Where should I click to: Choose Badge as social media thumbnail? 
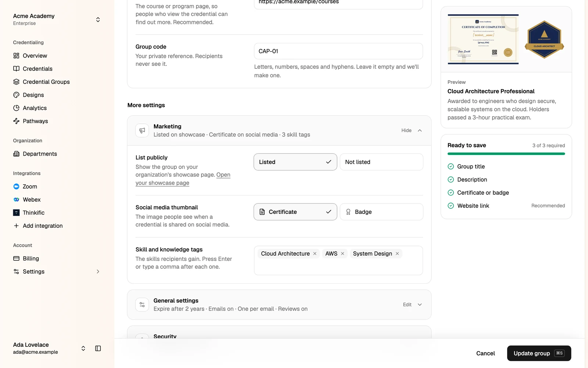pos(381,212)
